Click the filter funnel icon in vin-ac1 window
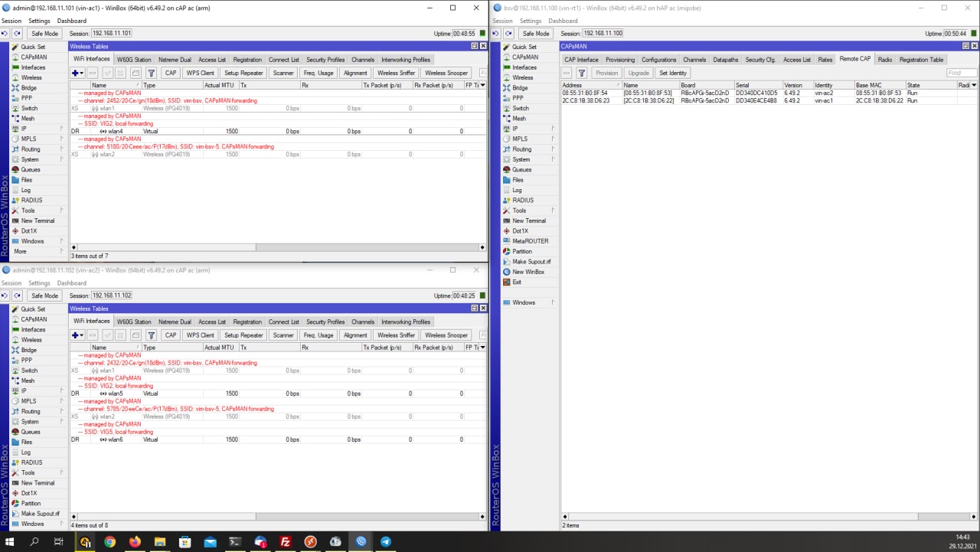The height and width of the screenshot is (552, 980). click(152, 73)
